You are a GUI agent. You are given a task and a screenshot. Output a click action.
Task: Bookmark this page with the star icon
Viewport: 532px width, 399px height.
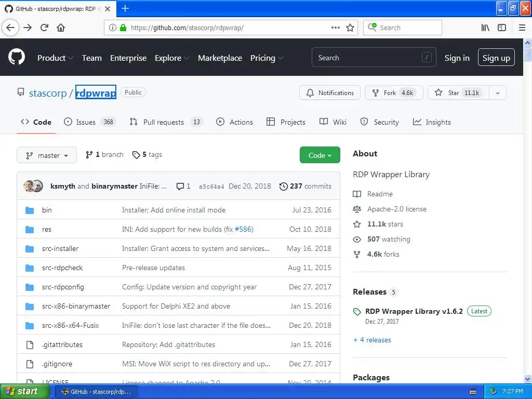tap(350, 28)
